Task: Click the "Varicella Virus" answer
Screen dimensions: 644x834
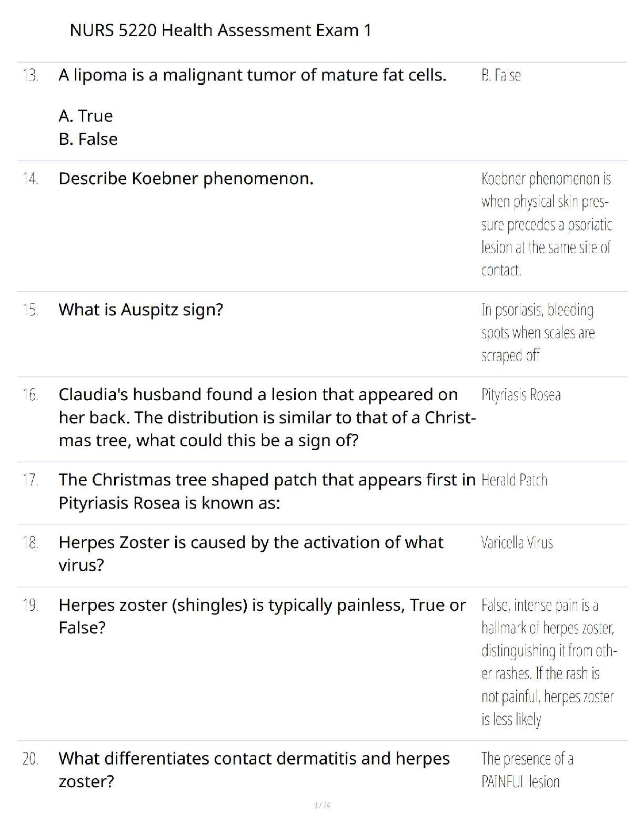Action: pos(517,542)
